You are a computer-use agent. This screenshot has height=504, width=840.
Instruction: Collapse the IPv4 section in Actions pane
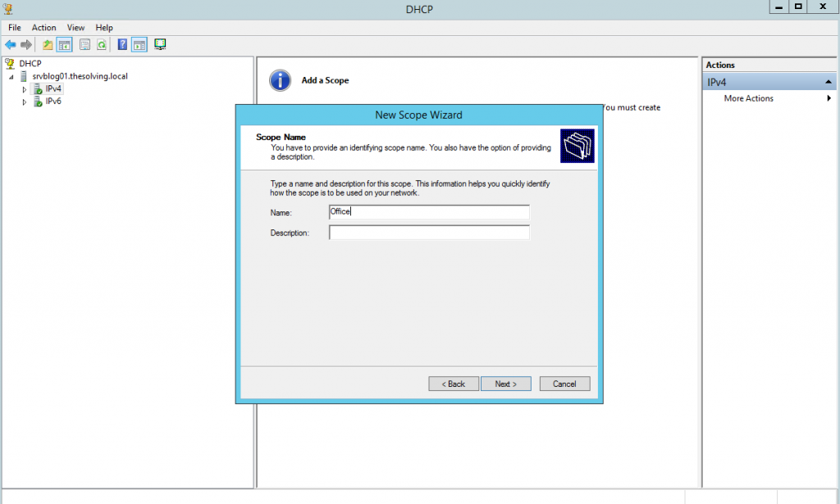click(829, 82)
